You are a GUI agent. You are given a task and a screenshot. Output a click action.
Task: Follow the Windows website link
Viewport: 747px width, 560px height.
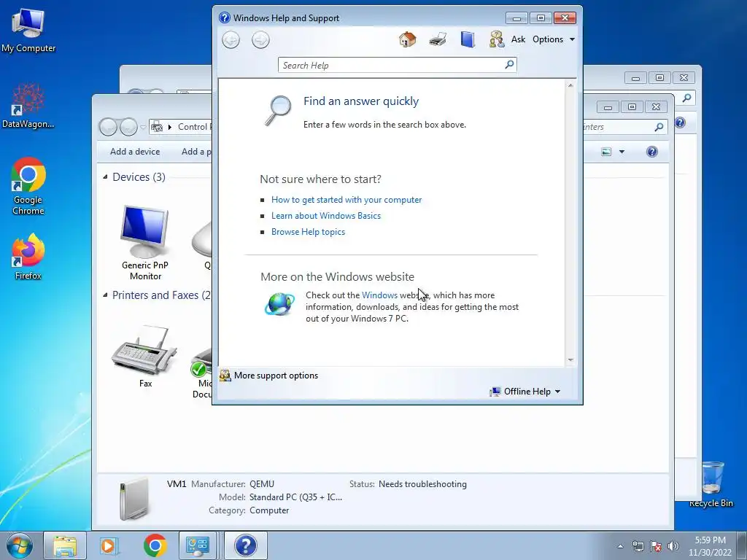click(x=379, y=295)
